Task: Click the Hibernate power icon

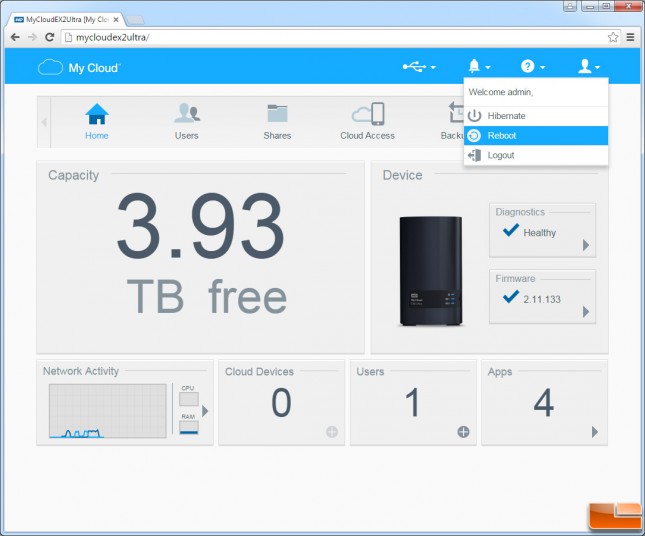Action: [474, 116]
